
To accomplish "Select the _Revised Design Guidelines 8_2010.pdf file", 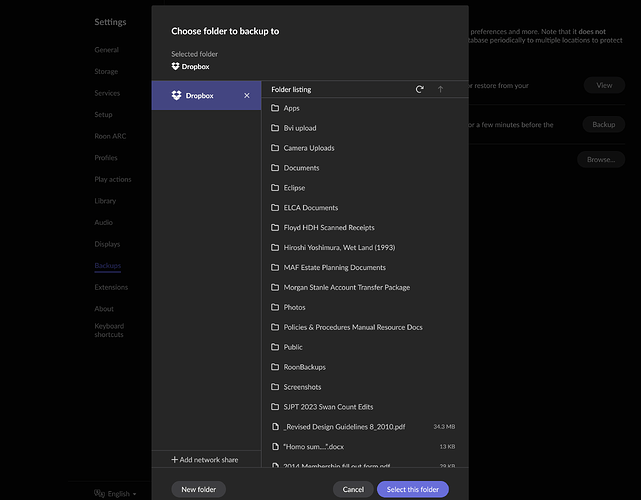I will 343,427.
